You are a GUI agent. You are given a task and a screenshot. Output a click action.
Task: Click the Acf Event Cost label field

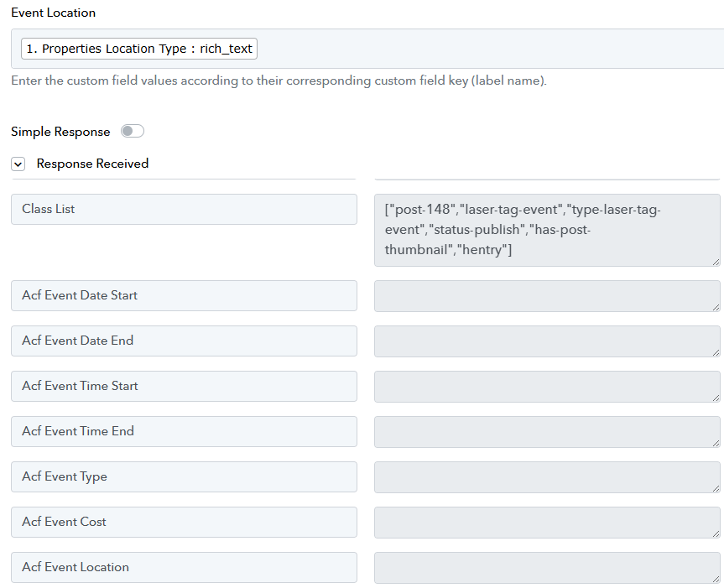pos(184,522)
